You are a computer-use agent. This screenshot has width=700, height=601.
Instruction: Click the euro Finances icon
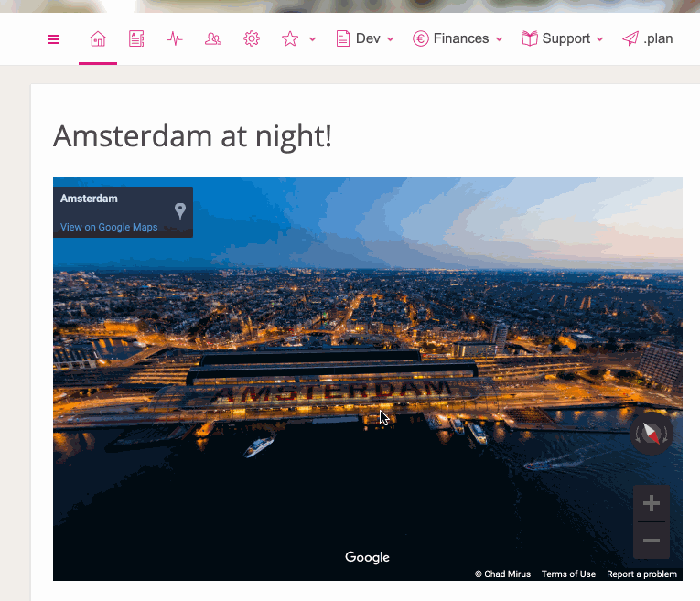coord(421,38)
